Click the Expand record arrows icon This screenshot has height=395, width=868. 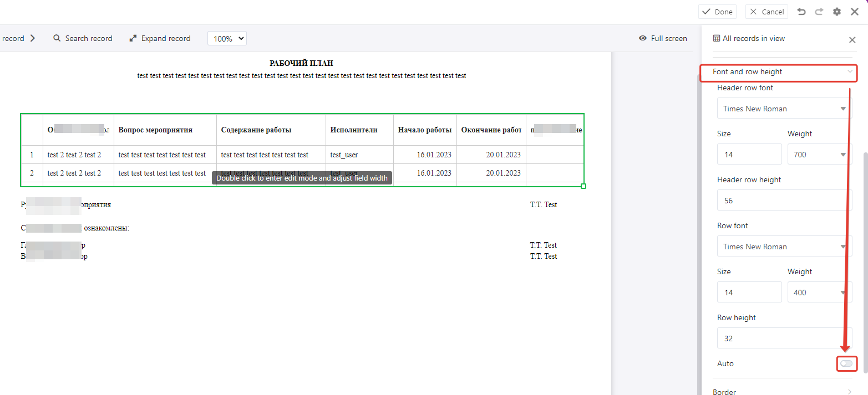point(133,38)
